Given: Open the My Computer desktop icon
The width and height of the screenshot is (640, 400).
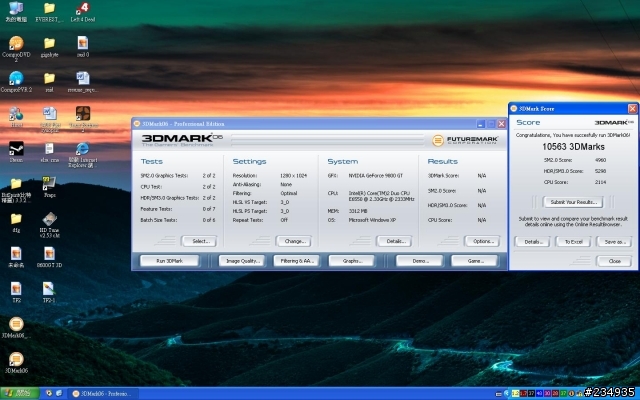Looking at the screenshot, I should [16, 11].
